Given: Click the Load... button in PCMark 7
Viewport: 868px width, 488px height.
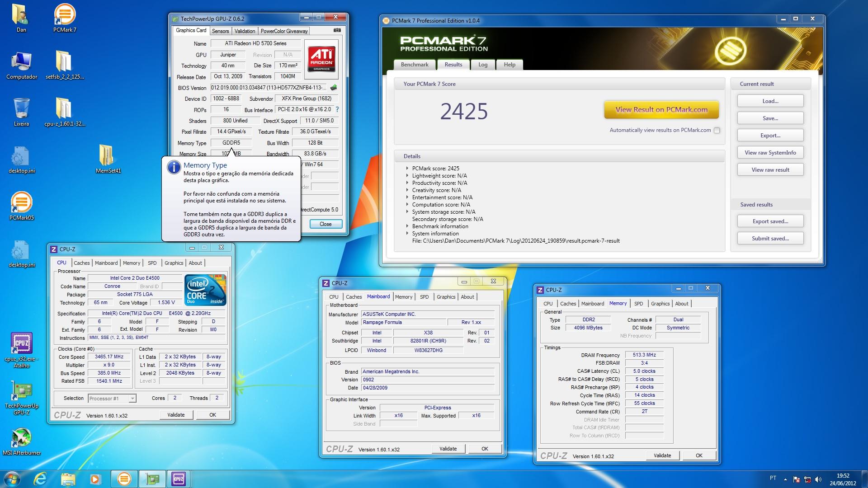Looking at the screenshot, I should click(770, 101).
